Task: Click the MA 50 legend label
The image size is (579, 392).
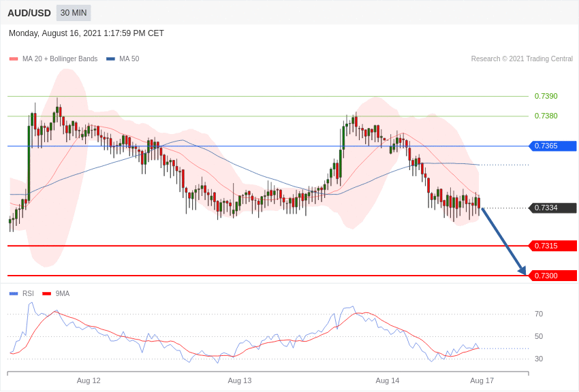Action: coord(129,59)
